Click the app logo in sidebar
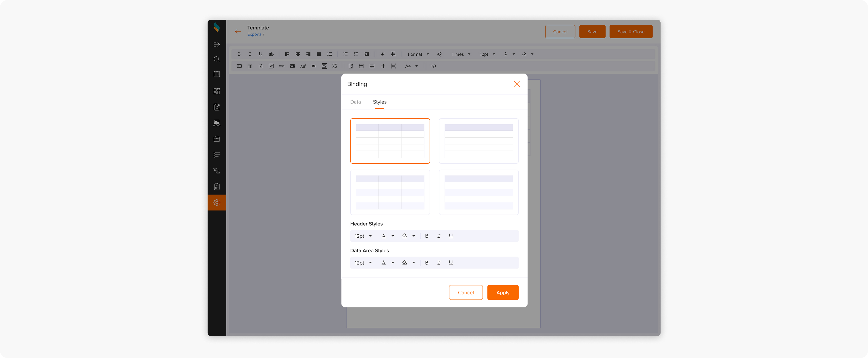The image size is (868, 358). (217, 28)
